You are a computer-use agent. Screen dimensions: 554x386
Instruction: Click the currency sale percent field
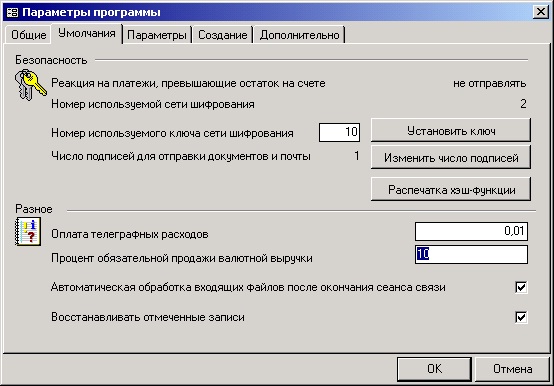(x=471, y=254)
